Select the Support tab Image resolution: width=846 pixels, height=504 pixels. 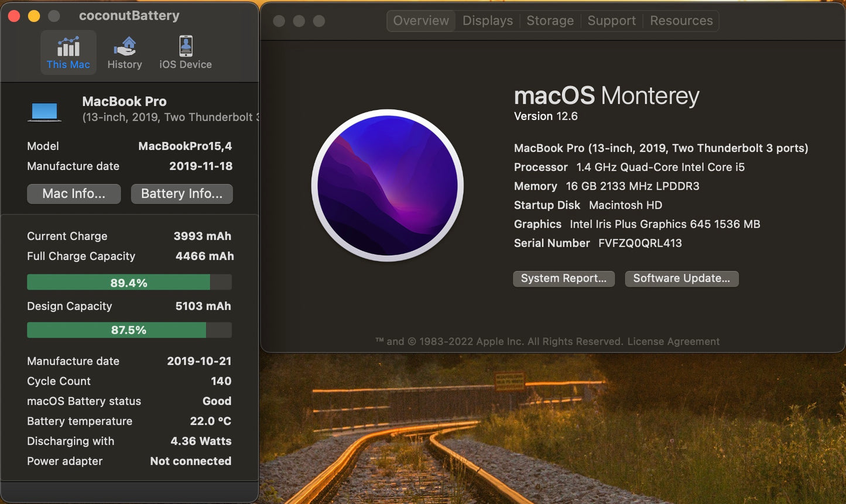[611, 20]
